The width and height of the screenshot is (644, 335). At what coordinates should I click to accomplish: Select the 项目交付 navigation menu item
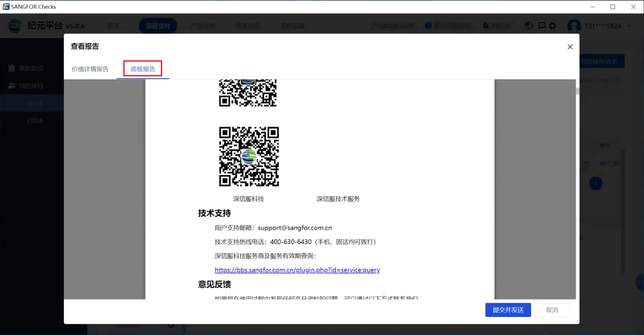pos(158,26)
